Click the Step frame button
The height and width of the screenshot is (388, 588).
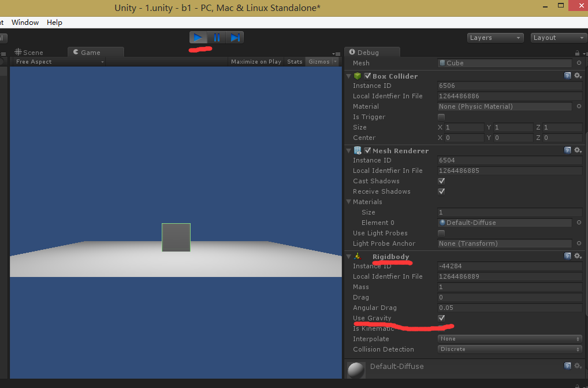[x=235, y=38]
